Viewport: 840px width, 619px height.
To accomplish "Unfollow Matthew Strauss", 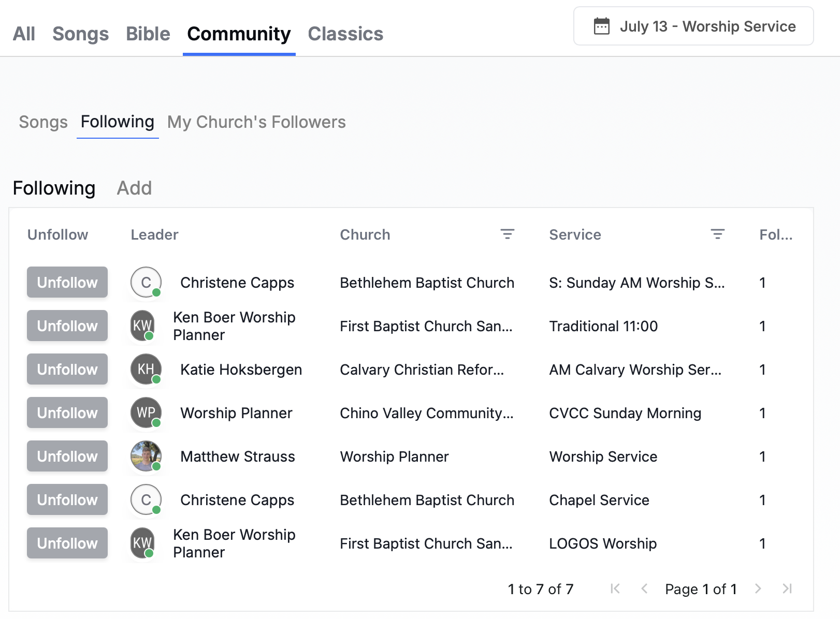I will click(67, 456).
